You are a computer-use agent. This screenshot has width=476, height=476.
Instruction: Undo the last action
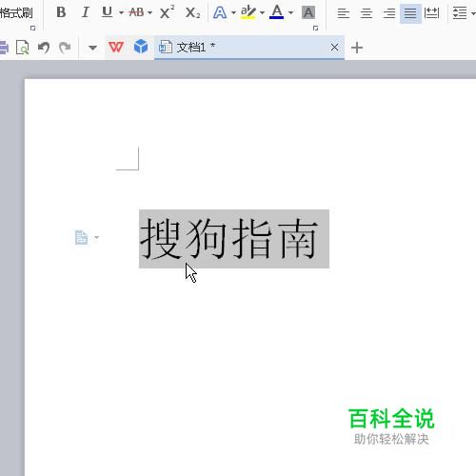click(44, 48)
